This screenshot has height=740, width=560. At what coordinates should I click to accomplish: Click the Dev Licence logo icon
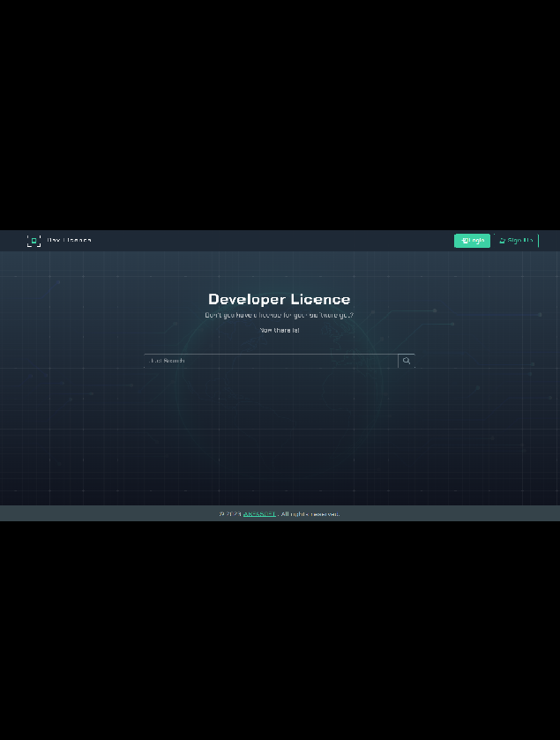coord(34,241)
